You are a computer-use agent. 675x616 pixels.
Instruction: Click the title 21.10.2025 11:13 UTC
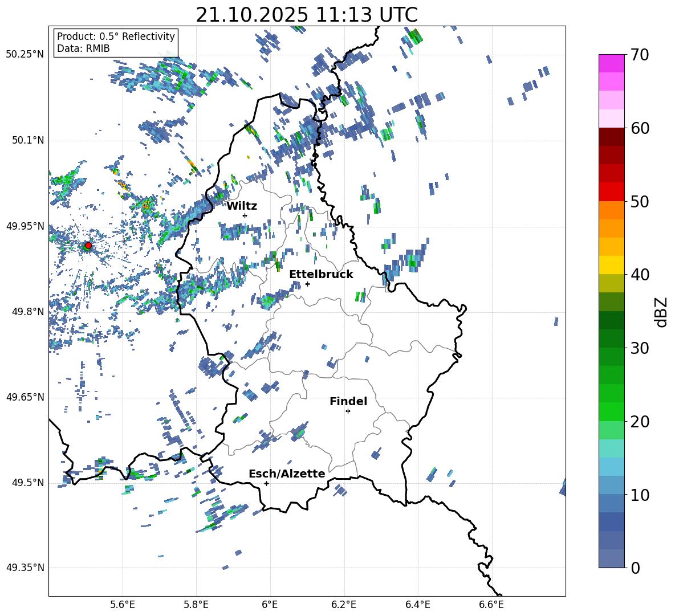(x=307, y=15)
